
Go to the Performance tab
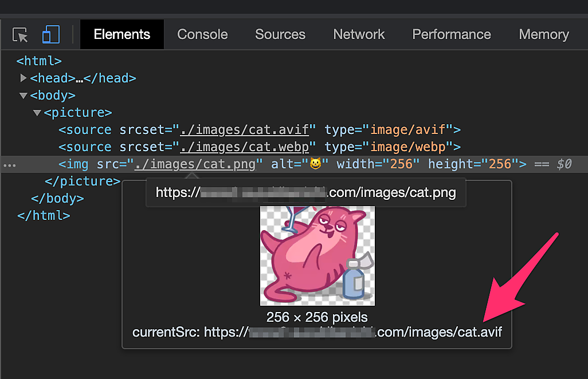point(452,34)
